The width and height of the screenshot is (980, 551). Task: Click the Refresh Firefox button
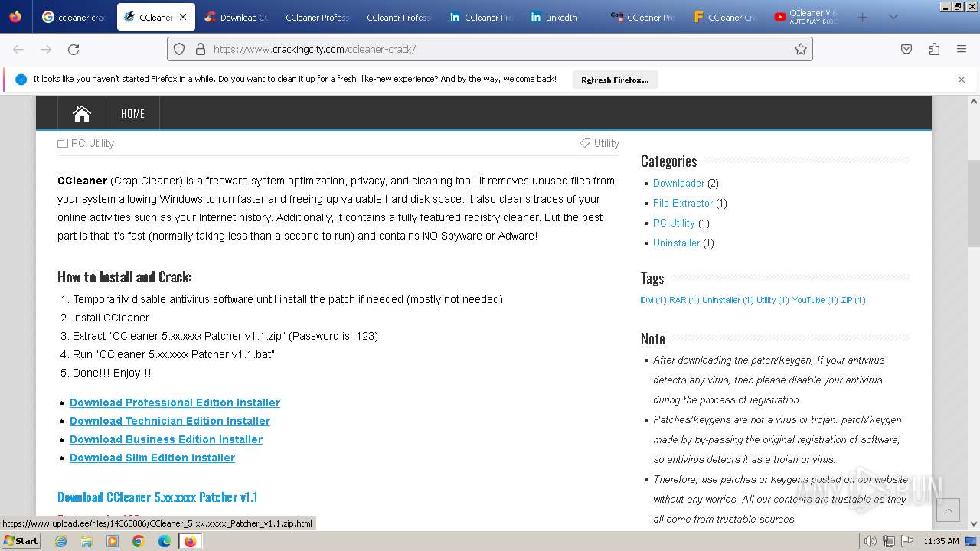615,80
